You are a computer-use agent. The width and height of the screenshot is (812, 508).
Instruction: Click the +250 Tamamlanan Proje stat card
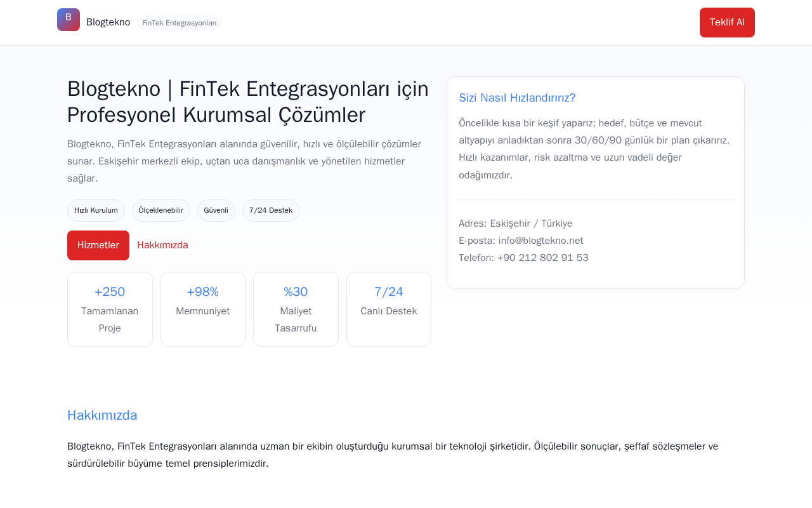[110, 309]
